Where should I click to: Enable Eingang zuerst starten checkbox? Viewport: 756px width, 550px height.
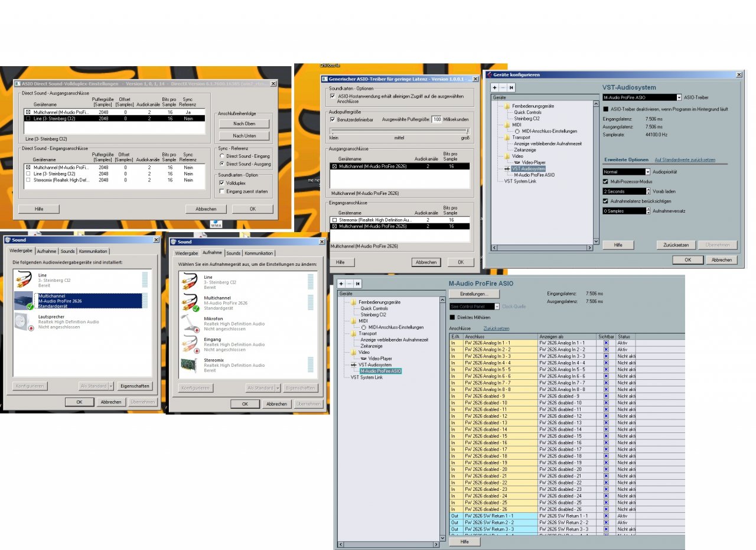point(221,191)
